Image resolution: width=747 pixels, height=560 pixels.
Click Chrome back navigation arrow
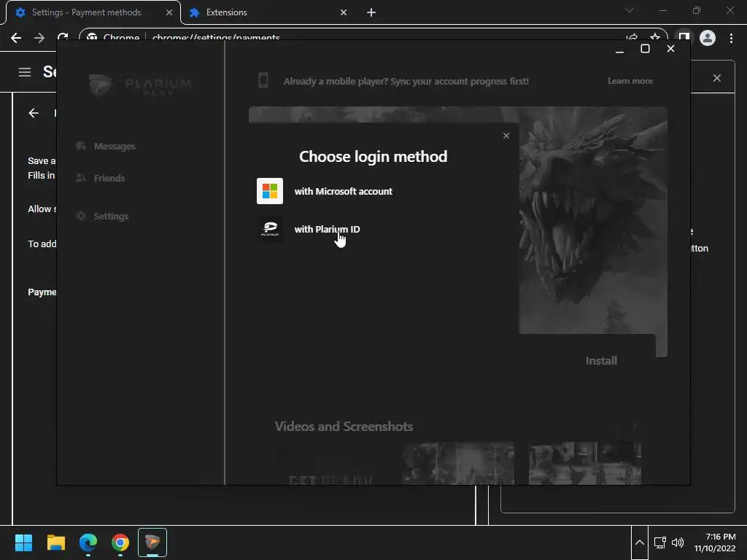[16, 38]
